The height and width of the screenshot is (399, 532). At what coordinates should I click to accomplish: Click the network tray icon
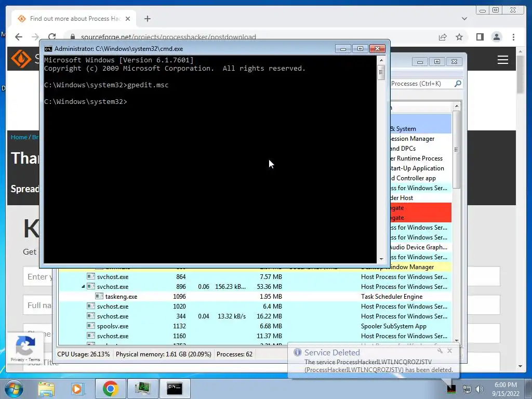tap(467, 389)
